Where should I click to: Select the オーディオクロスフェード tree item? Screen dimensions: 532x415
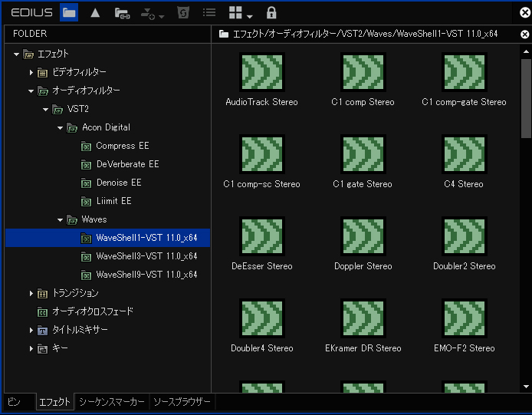[86, 311]
